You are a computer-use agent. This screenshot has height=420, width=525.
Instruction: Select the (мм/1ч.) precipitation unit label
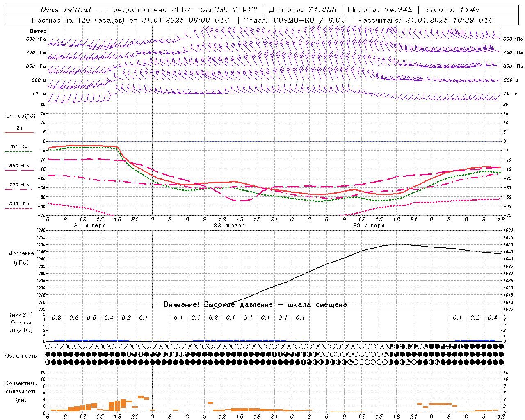(21, 330)
